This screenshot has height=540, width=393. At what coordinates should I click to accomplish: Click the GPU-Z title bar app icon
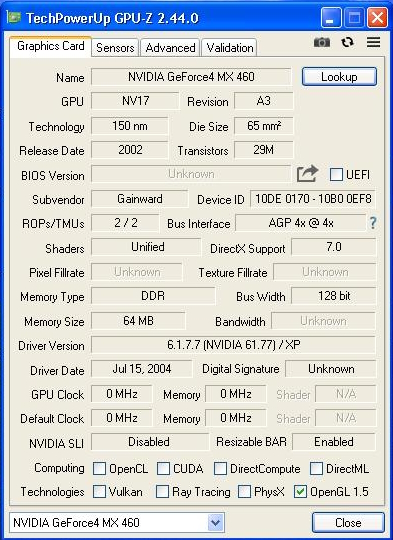14,17
